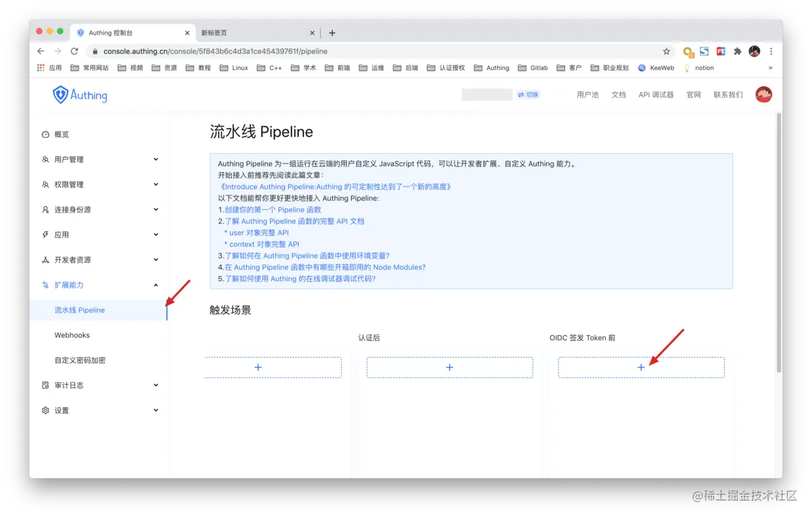Open the 在线调试器调试代码 link
812x517 pixels.
pos(301,279)
